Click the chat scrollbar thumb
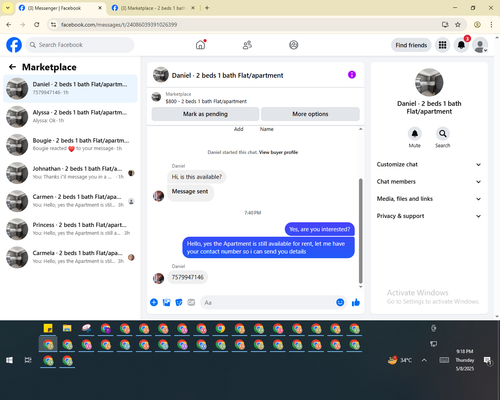Viewport: 500px width, 400px height. coord(360,231)
